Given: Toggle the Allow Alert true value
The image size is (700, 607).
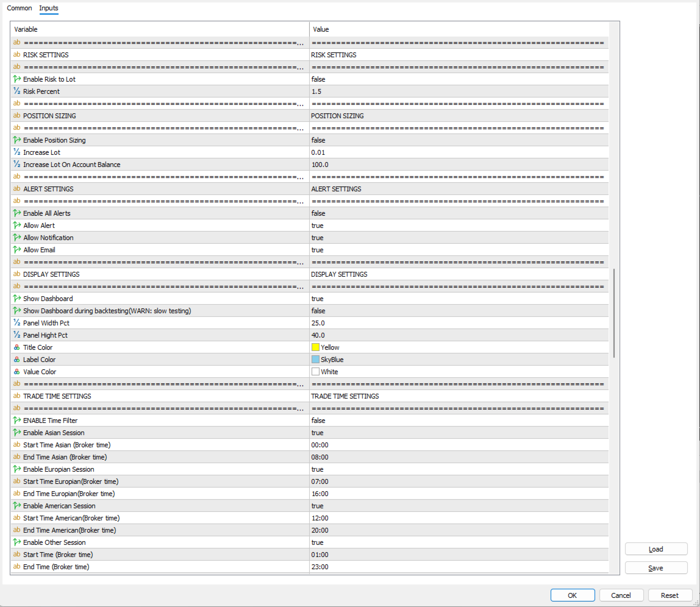Looking at the screenshot, I should pos(459,225).
